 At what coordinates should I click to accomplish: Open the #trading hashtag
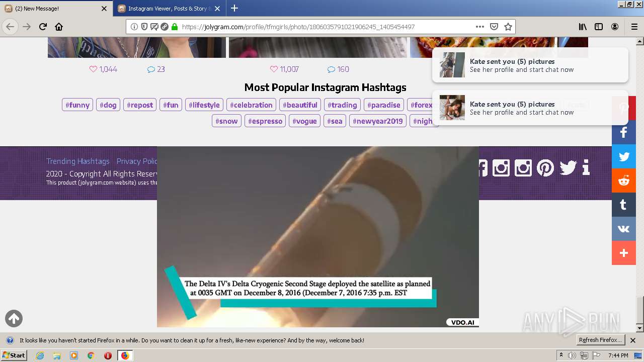click(x=342, y=105)
